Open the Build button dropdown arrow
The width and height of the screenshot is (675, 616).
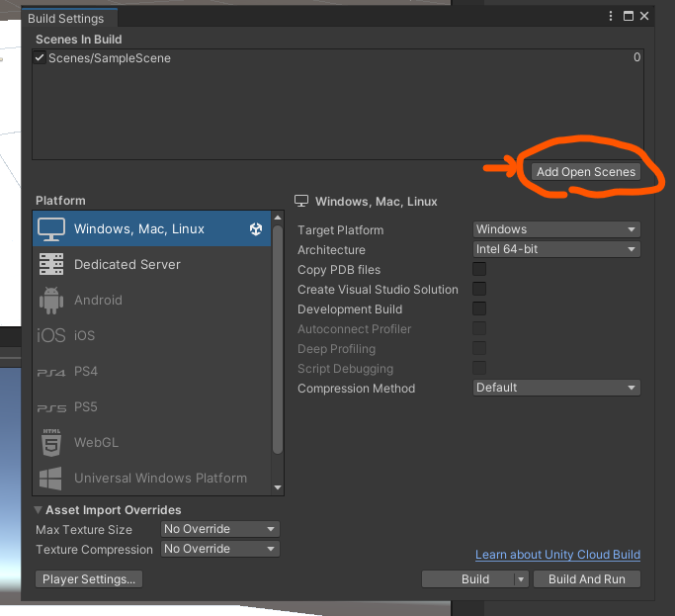coord(521,579)
